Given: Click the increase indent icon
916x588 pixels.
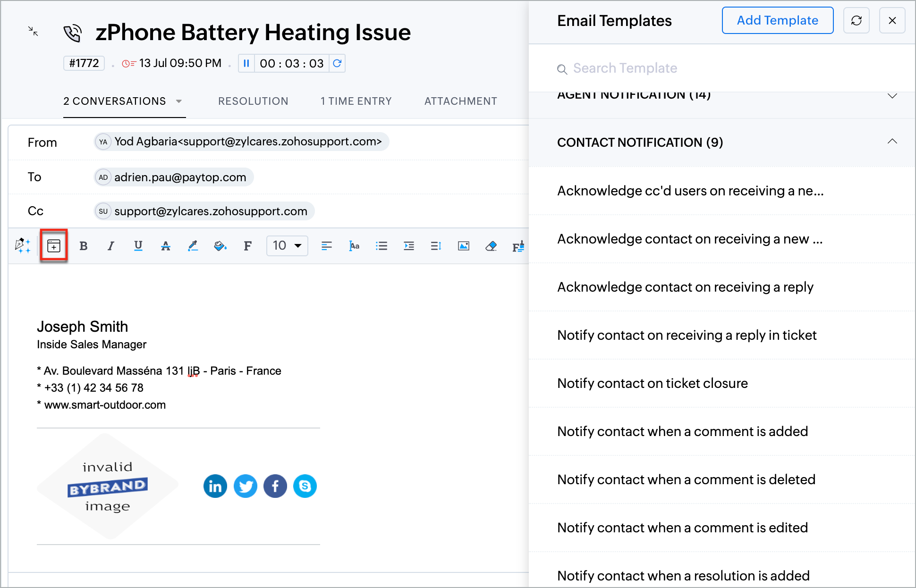Looking at the screenshot, I should (x=408, y=246).
